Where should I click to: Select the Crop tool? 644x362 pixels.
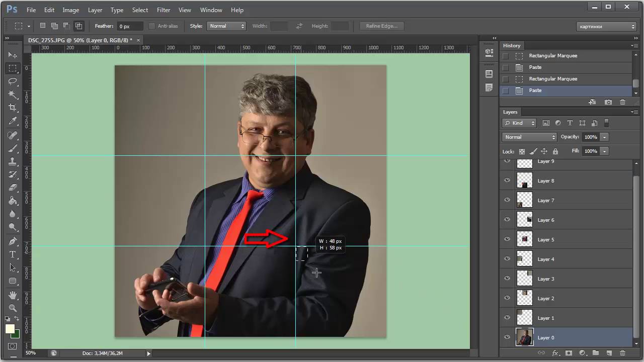(13, 108)
